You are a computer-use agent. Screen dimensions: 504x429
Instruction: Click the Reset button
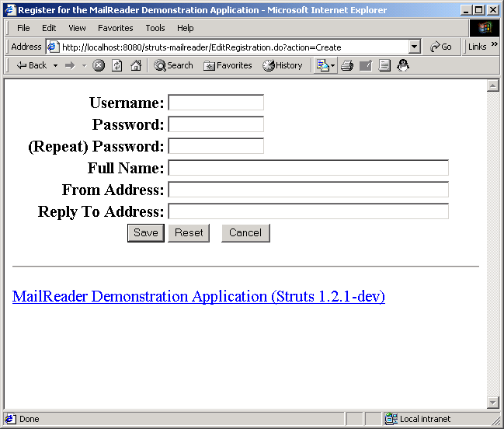tap(189, 233)
